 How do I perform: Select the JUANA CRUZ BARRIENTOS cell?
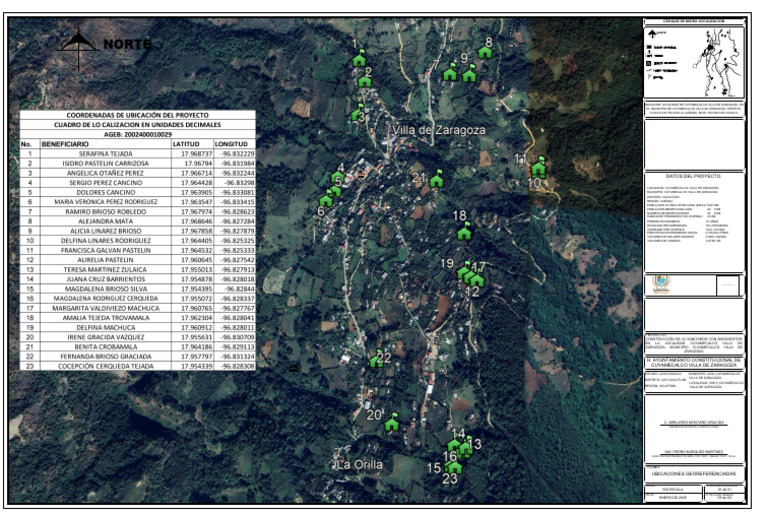click(106, 279)
